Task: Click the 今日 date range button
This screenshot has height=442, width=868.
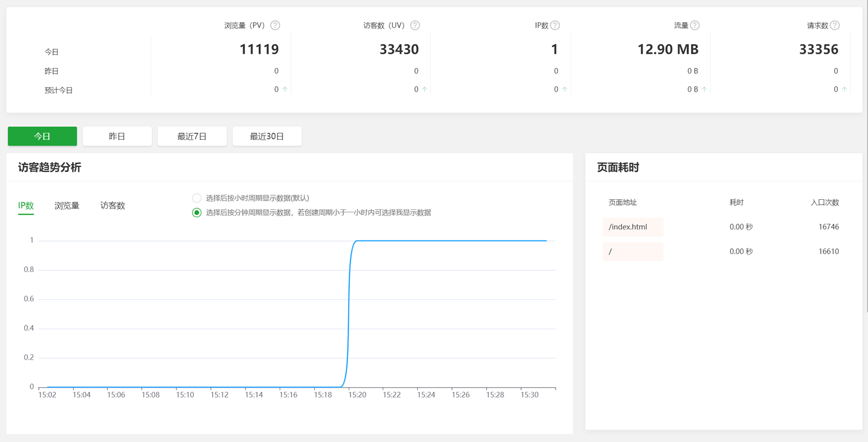Action: 42,137
